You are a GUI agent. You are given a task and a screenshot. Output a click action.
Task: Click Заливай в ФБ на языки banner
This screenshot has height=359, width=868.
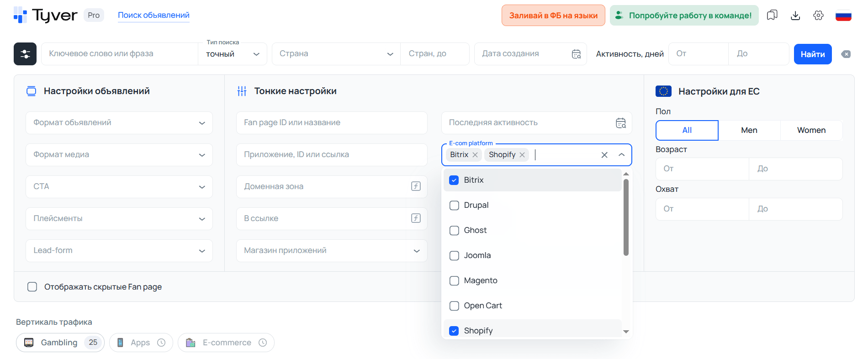tap(553, 16)
